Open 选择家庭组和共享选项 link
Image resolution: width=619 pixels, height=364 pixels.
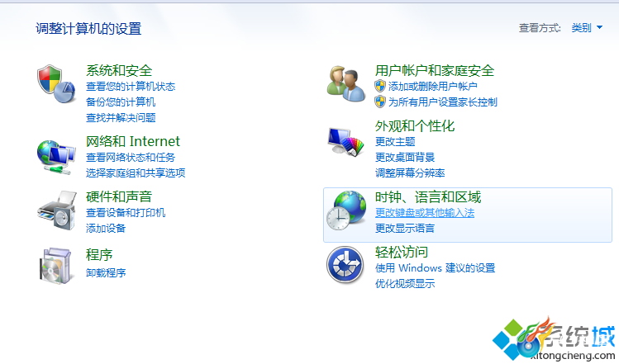coord(136,173)
